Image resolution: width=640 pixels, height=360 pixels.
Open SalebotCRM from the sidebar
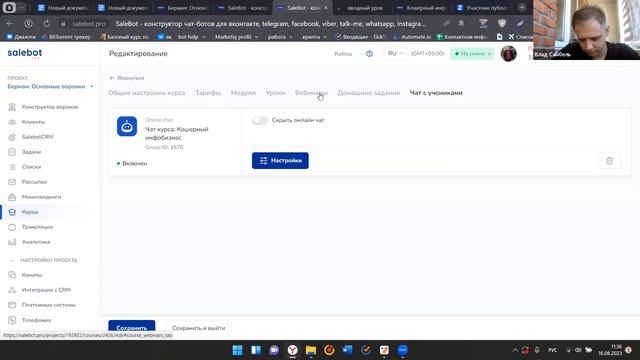pos(37,137)
